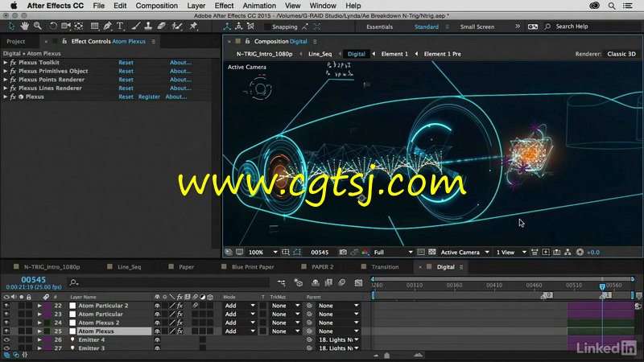Select the Roto Brush tool
Image resolution: width=644 pixels, height=362 pixels.
177,27
